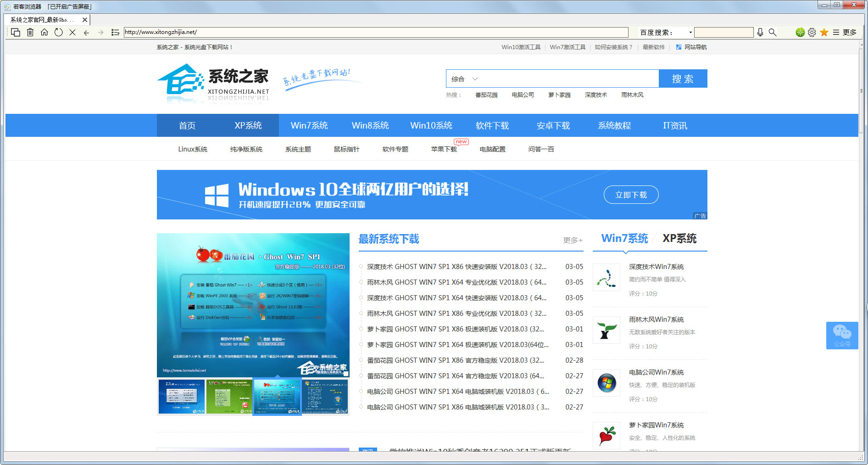Click the Windows logo on the banner
This screenshot has height=465, width=868.
click(x=217, y=195)
